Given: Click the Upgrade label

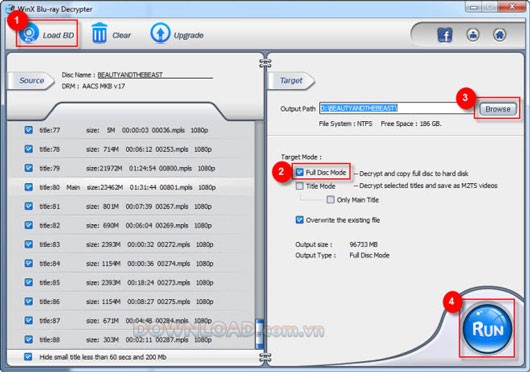Looking at the screenshot, I should (189, 35).
